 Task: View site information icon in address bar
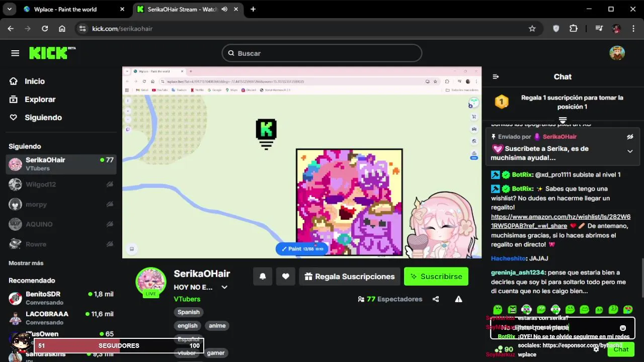pyautogui.click(x=83, y=29)
